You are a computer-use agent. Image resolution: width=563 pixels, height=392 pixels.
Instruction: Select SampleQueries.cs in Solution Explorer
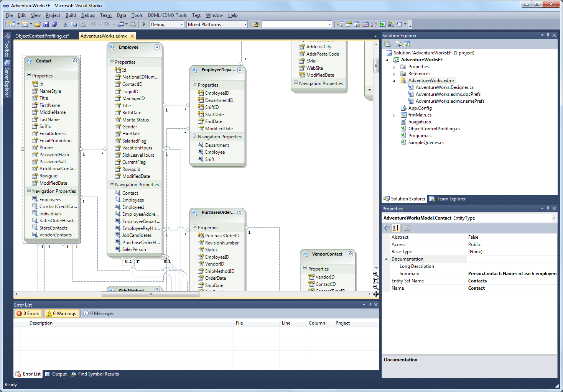click(426, 143)
